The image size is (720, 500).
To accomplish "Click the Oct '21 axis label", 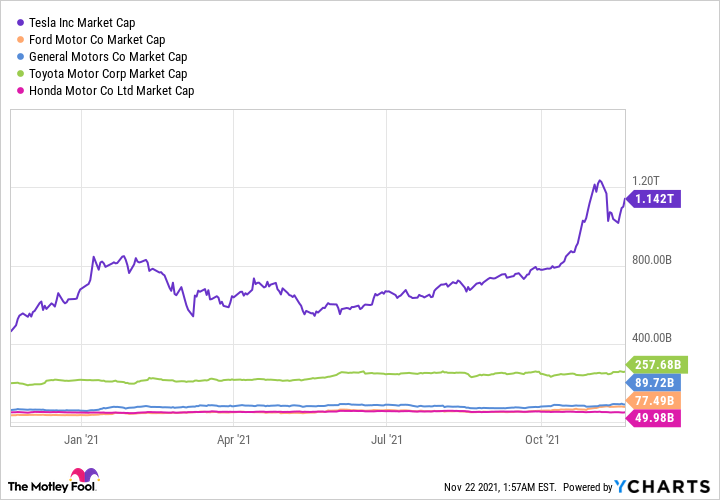I will click(541, 438).
